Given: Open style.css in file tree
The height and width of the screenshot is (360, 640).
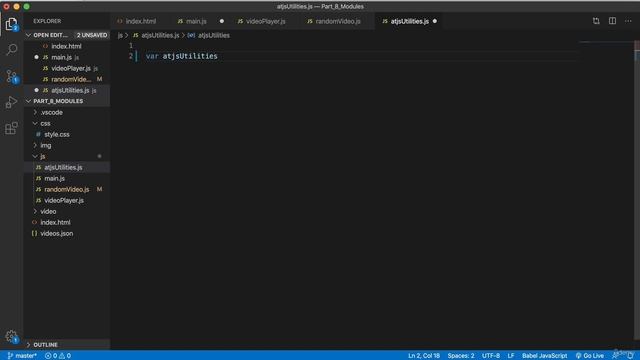Looking at the screenshot, I should [x=57, y=134].
